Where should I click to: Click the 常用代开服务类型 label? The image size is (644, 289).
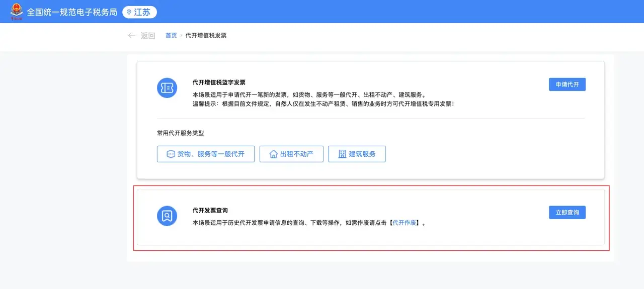click(181, 133)
